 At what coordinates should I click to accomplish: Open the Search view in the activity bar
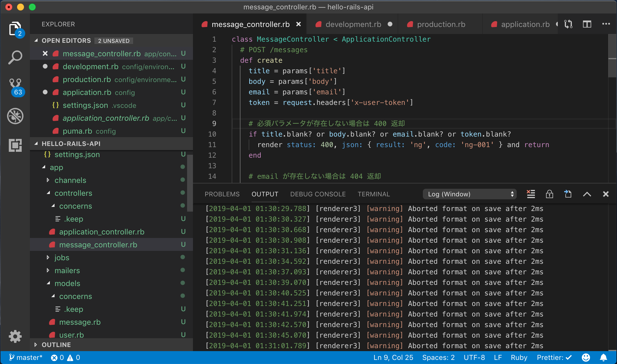click(x=15, y=57)
